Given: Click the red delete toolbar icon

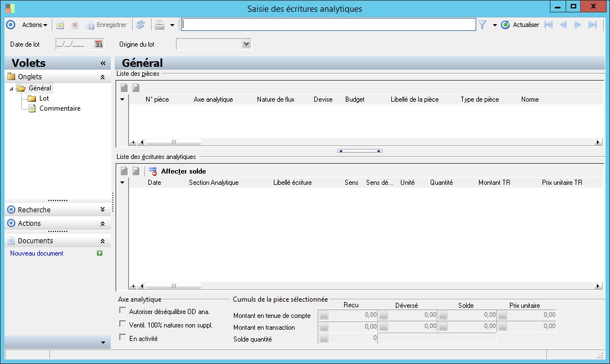Looking at the screenshot, I should pos(74,25).
